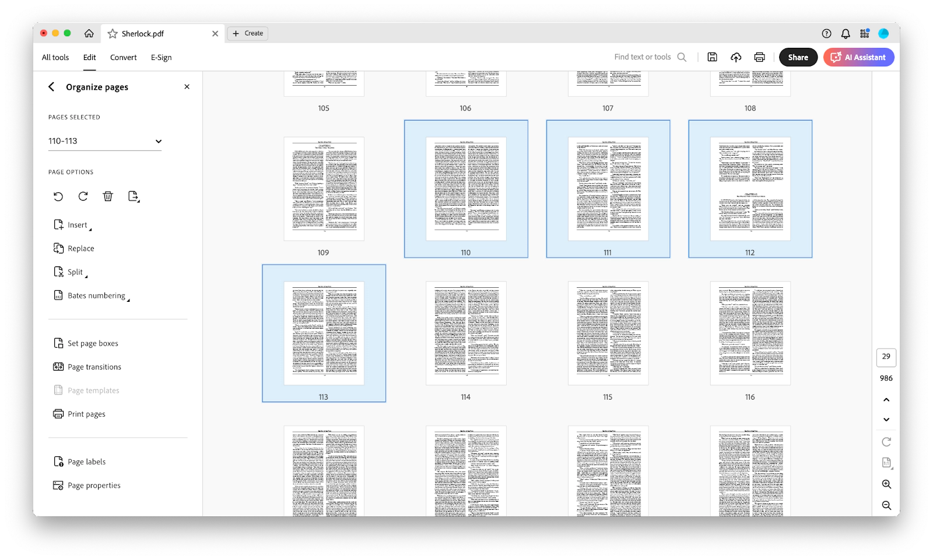
Task: Click the rotate view icon on right rail
Action: tap(886, 442)
